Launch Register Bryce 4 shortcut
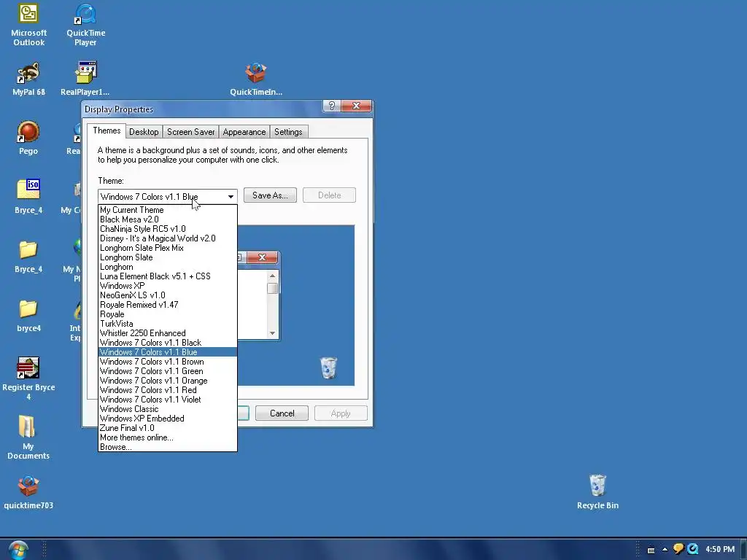 [28, 378]
